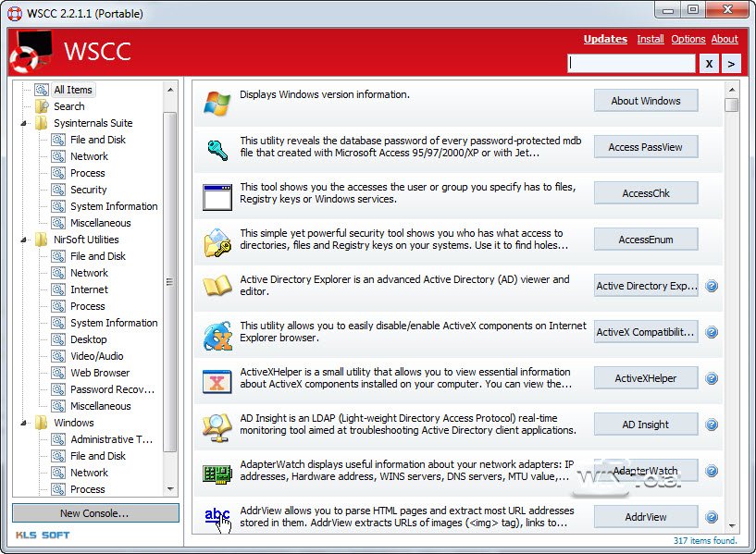The height and width of the screenshot is (554, 756).
Task: Open the Options link
Action: (688, 39)
